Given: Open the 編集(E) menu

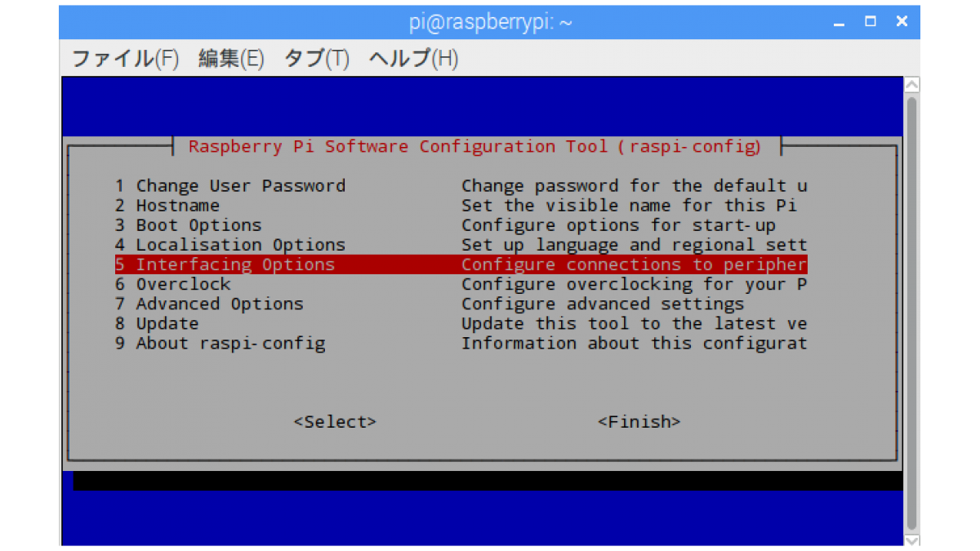Looking at the screenshot, I should click(231, 59).
